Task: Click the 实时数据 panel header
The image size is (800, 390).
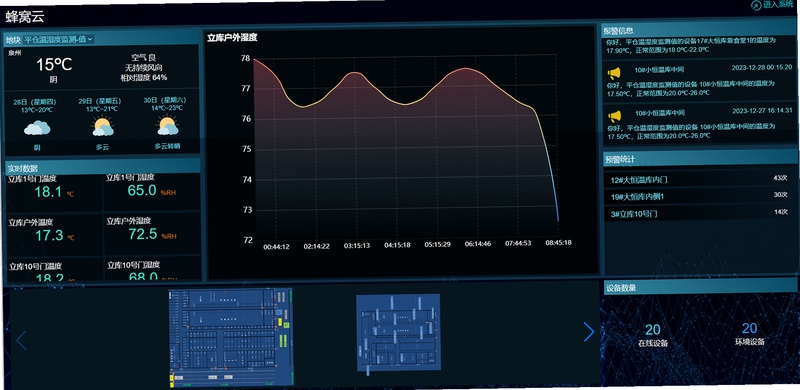Action: tap(102, 167)
